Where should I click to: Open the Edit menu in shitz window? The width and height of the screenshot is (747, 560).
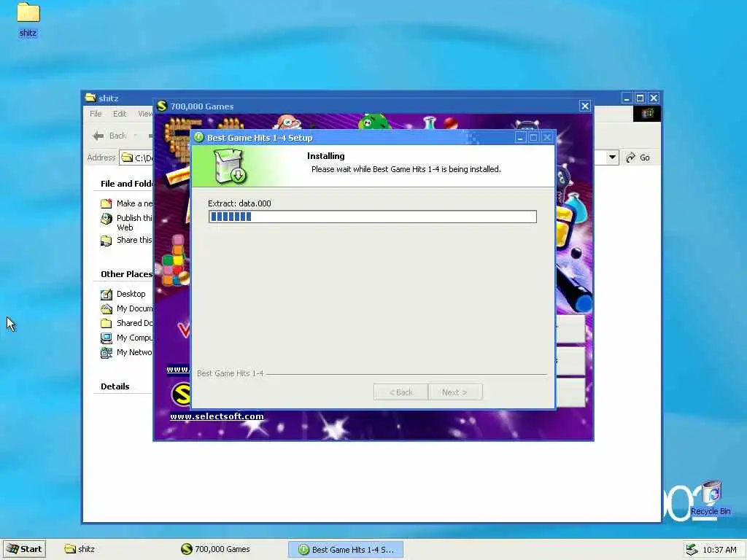120,114
